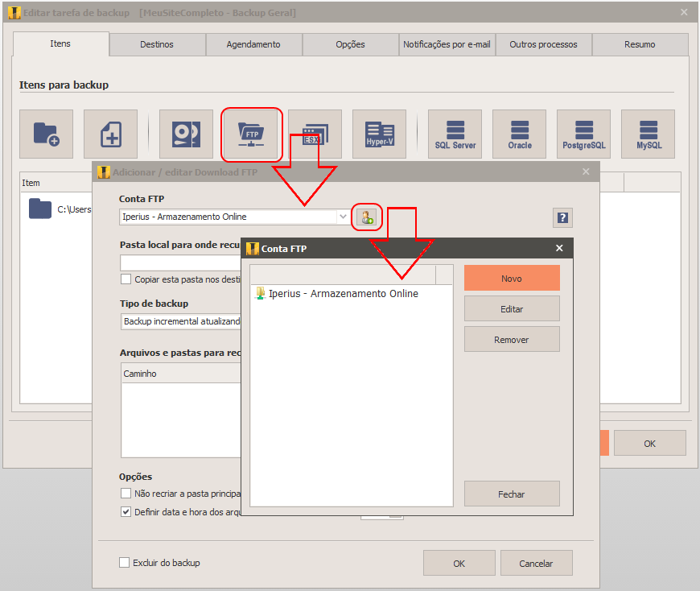
Task: Add a drive image backup item
Action: pyautogui.click(x=186, y=134)
